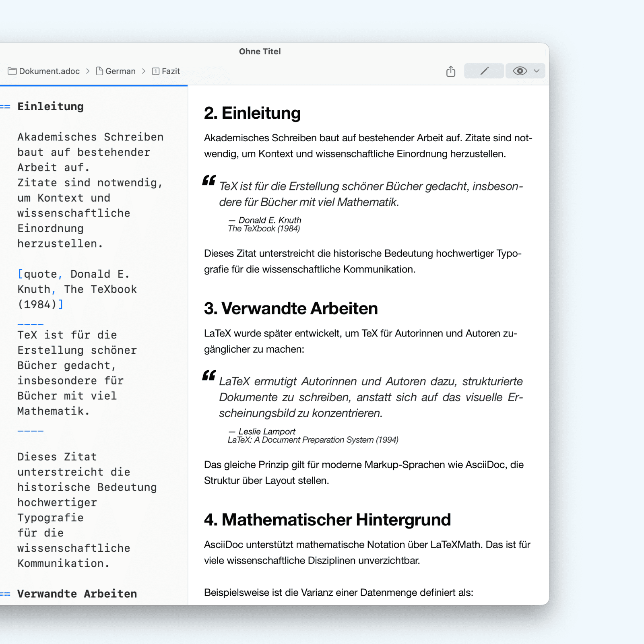Open the preview options dropdown chevron
Image resolution: width=644 pixels, height=644 pixels.
coord(537,71)
